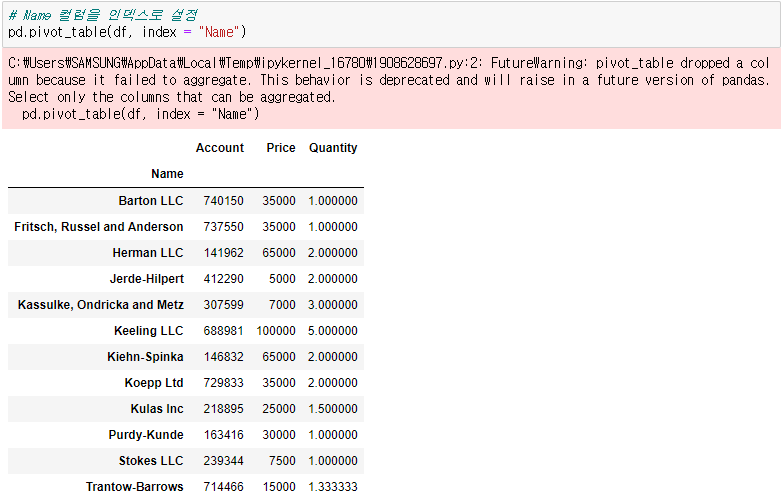Click the Korean comment line in code cell

[103, 15]
